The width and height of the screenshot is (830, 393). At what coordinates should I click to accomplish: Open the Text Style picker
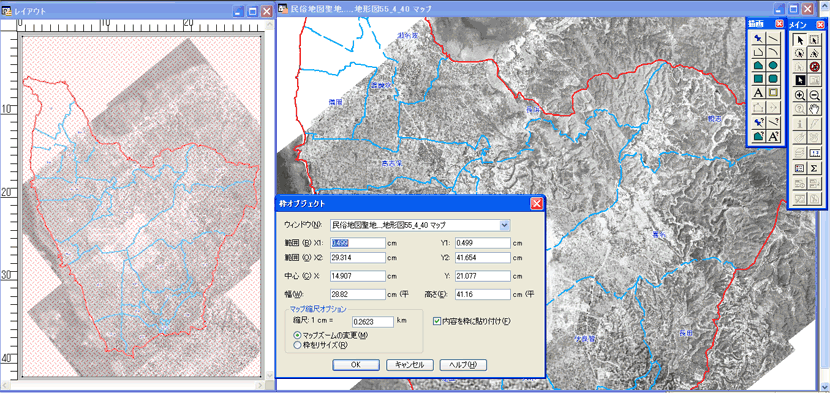pyautogui.click(x=773, y=136)
